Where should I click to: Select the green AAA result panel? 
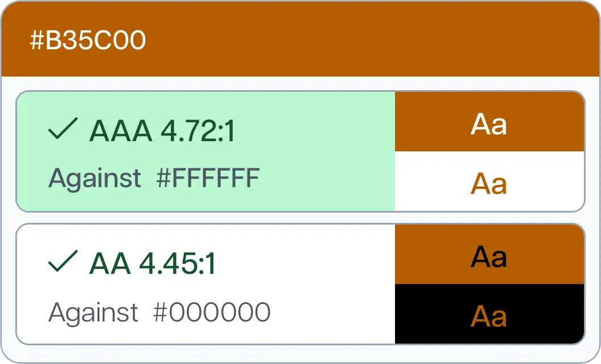(x=204, y=151)
